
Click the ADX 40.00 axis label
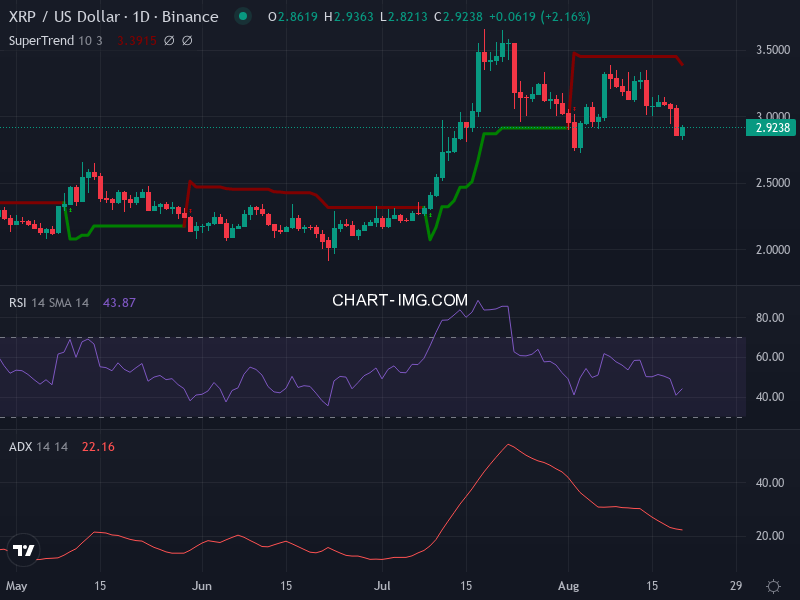770,483
